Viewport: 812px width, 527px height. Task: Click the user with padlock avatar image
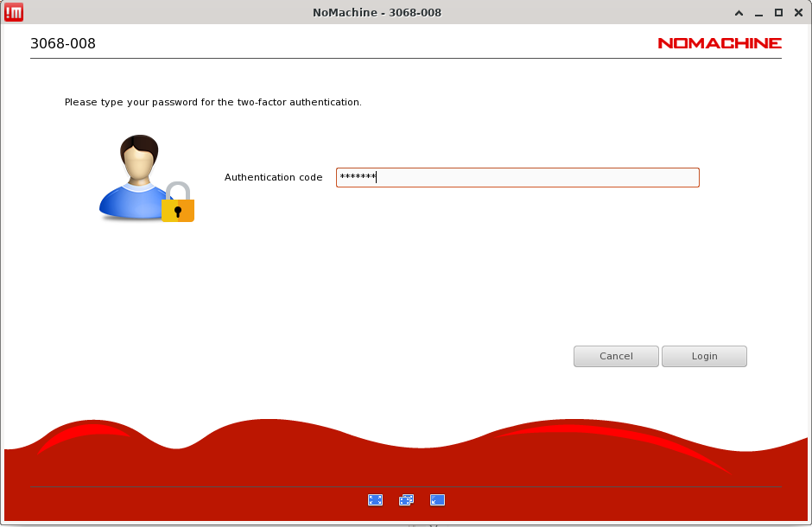click(147, 179)
